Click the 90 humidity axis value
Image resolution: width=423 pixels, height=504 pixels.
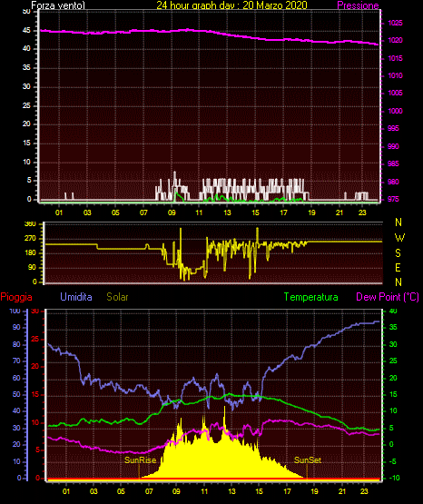tap(16, 327)
